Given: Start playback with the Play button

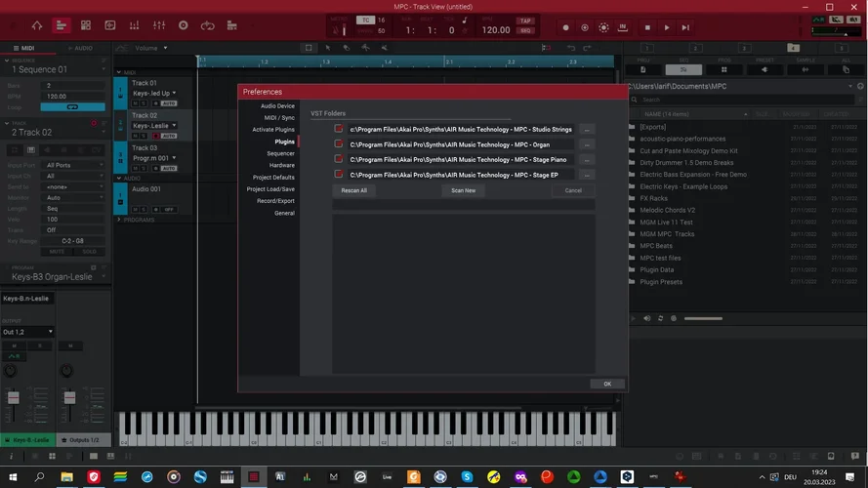Looking at the screenshot, I should click(667, 27).
